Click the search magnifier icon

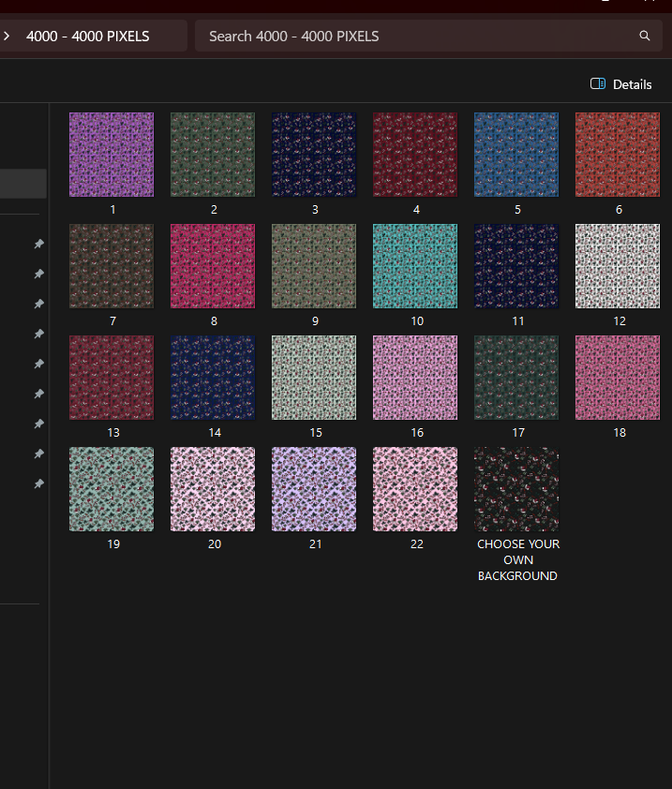tap(644, 36)
